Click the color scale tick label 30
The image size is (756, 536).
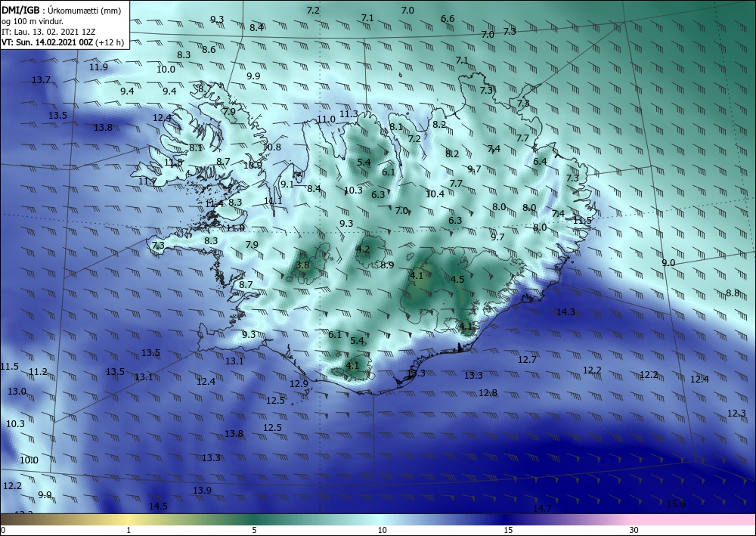coord(634,530)
